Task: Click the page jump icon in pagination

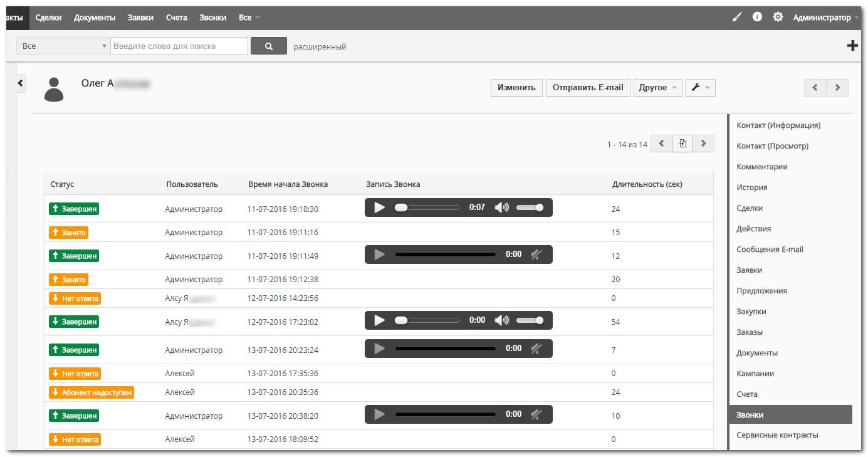Action: pos(682,144)
